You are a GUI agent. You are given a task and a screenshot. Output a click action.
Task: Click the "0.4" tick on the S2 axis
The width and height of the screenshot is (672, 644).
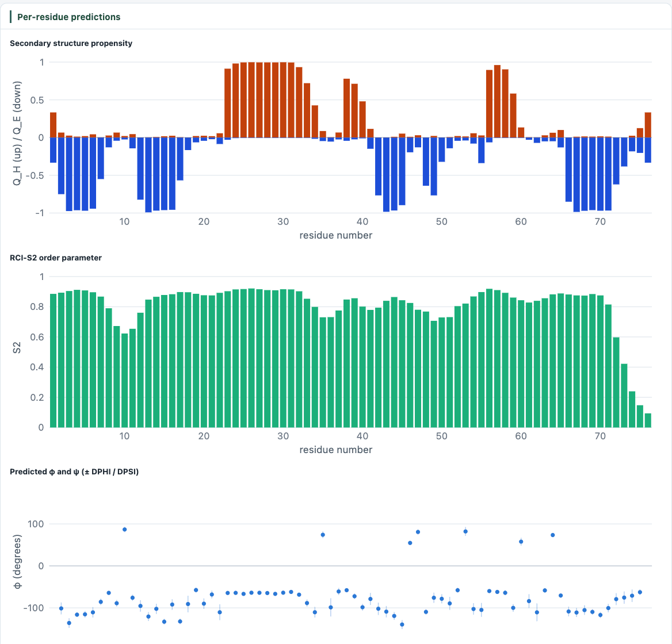click(x=37, y=367)
